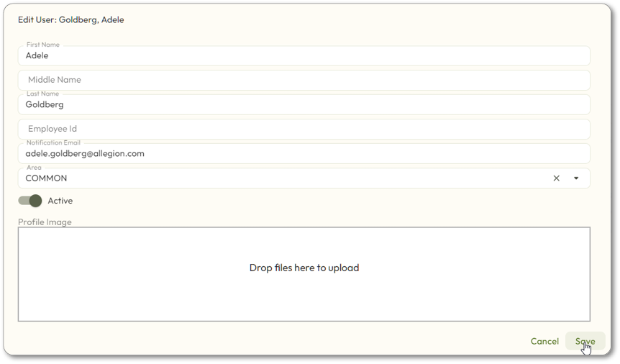Click the small Notification Email floating label
Viewport: 620px width, 364px height.
[53, 142]
